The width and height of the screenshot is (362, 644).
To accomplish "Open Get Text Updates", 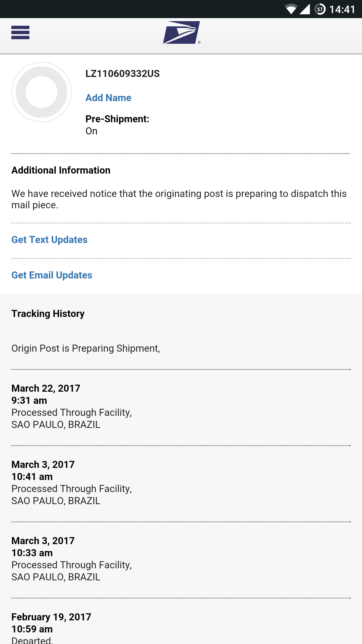I will pos(50,240).
